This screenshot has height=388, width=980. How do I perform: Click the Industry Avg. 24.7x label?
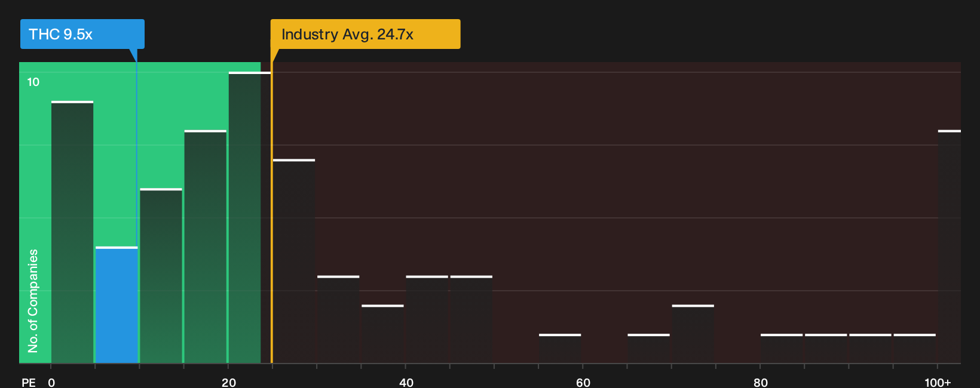click(365, 34)
